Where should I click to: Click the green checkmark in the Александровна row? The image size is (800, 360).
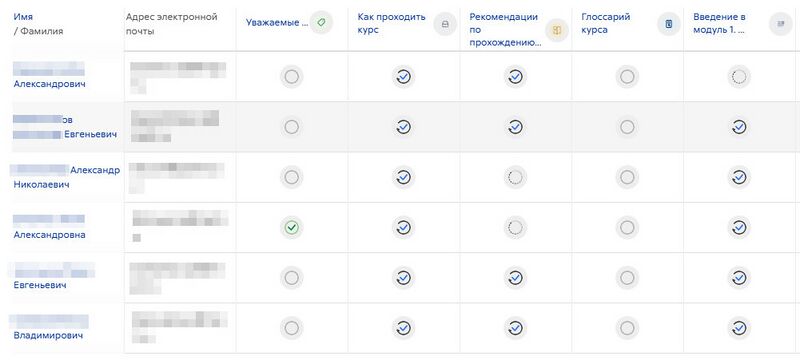tap(292, 227)
